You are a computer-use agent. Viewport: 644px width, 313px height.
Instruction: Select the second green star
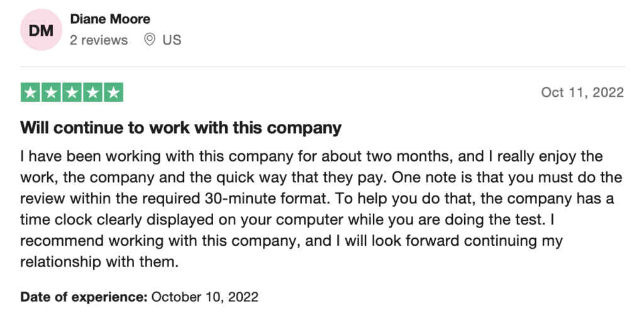51,92
